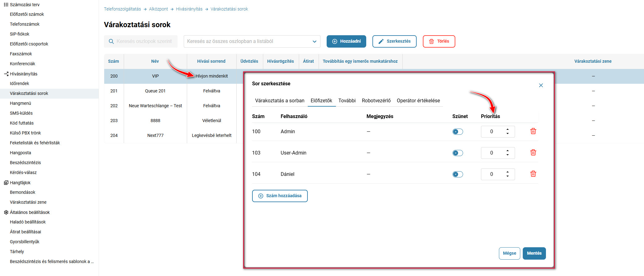Image resolution: width=644 pixels, height=276 pixels.
Task: Open the Operátor értékelése tab
Action: 418,101
